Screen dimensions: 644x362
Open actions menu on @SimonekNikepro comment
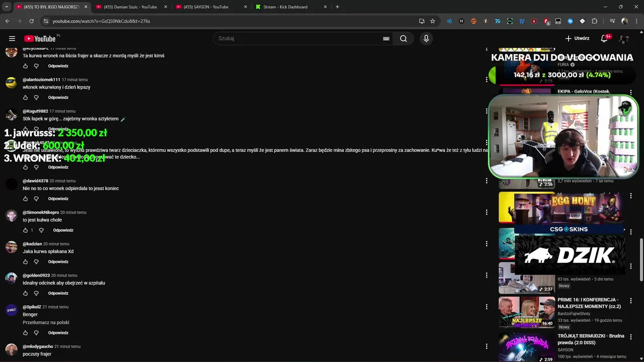click(x=487, y=212)
